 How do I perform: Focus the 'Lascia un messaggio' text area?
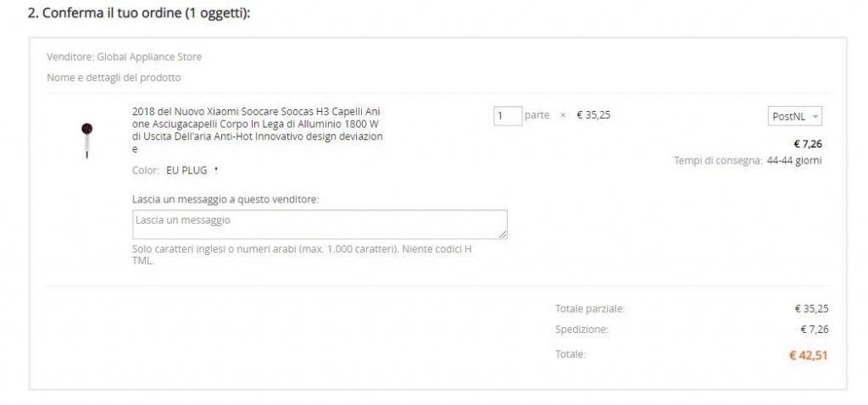[320, 225]
